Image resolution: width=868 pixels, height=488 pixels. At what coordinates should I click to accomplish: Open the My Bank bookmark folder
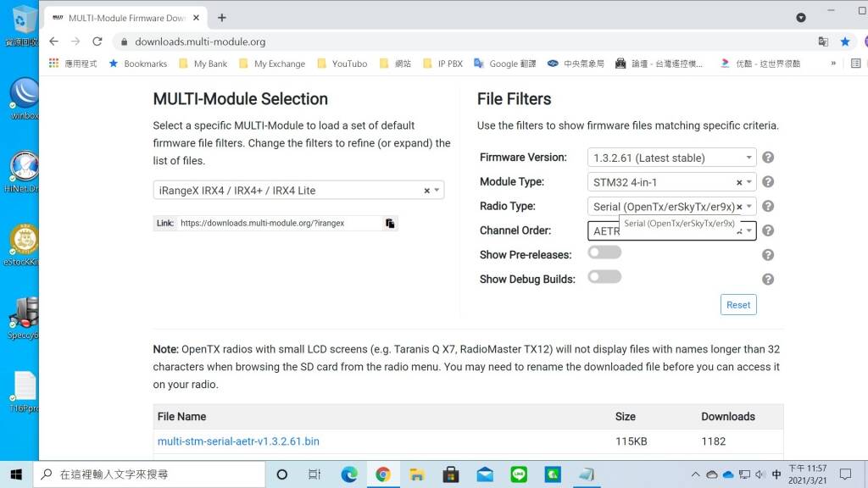(203, 64)
